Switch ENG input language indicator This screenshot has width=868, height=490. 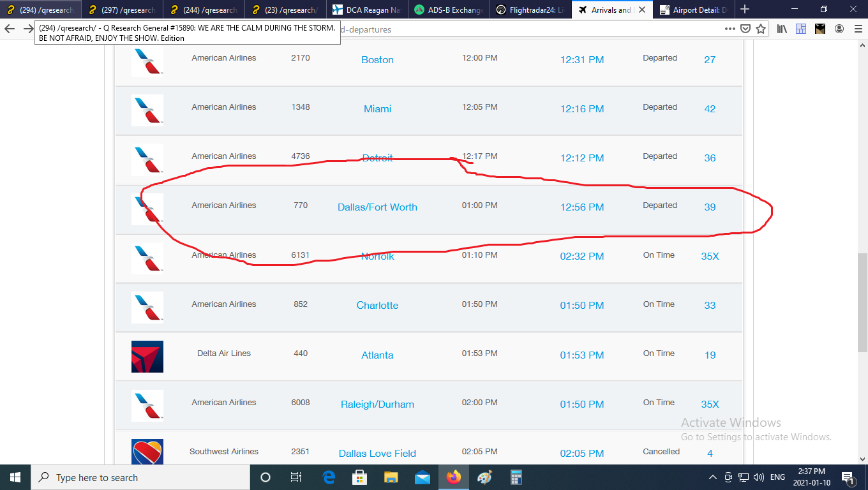778,477
